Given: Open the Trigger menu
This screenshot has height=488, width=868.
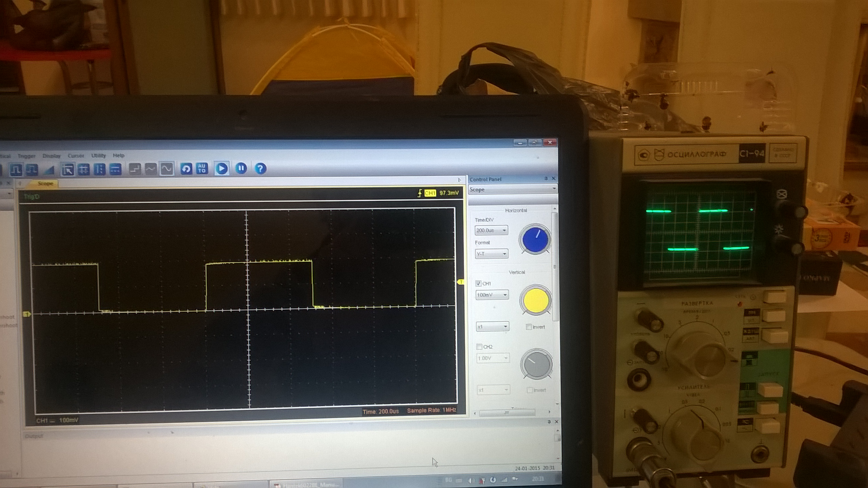Looking at the screenshot, I should pyautogui.click(x=26, y=156).
